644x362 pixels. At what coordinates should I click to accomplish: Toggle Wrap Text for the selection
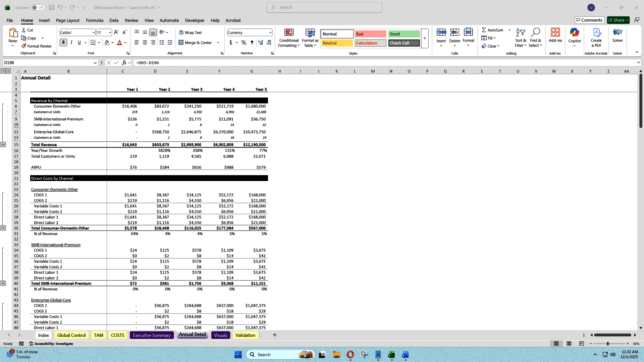point(190,32)
